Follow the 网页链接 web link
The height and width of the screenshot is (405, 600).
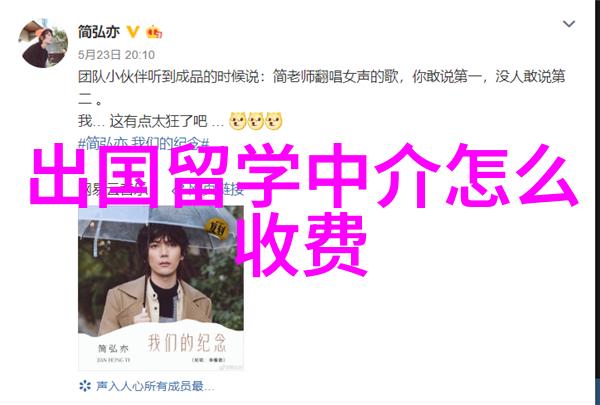pos(209,189)
